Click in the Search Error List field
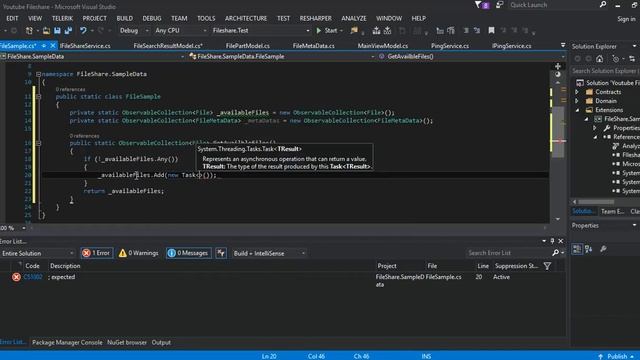Screen dimensions: 640x360 508,253
